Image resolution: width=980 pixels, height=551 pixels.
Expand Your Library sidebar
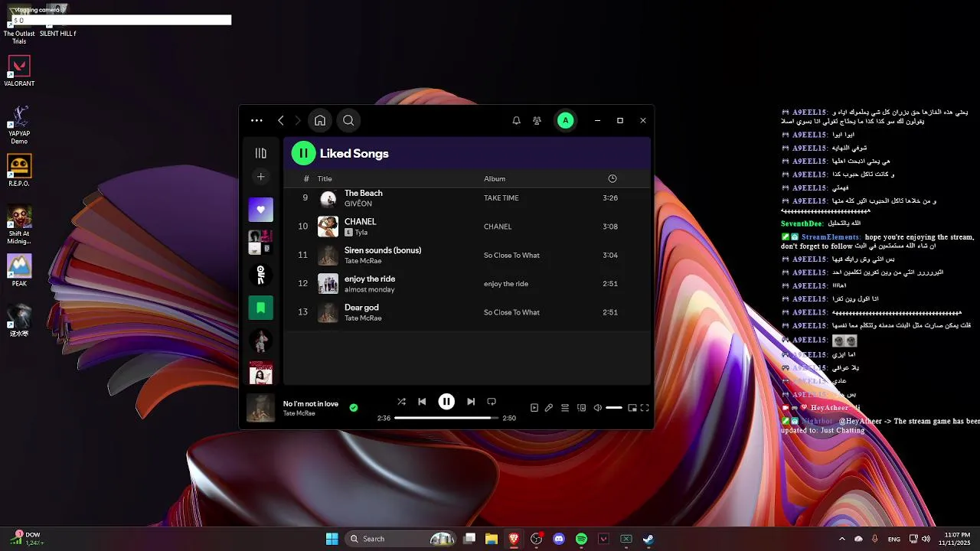260,153
